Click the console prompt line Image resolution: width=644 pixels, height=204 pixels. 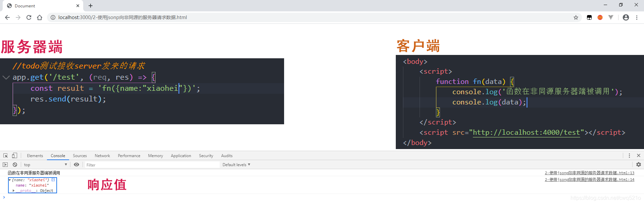[322, 197]
